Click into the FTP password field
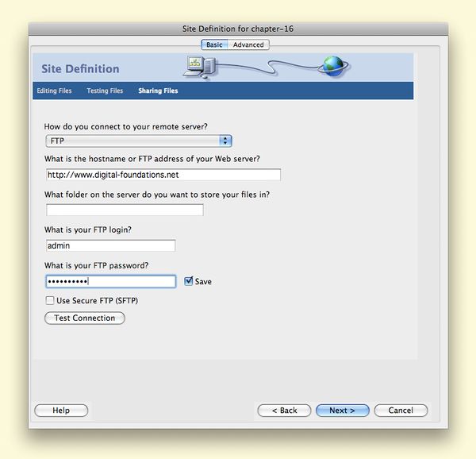 click(x=110, y=281)
